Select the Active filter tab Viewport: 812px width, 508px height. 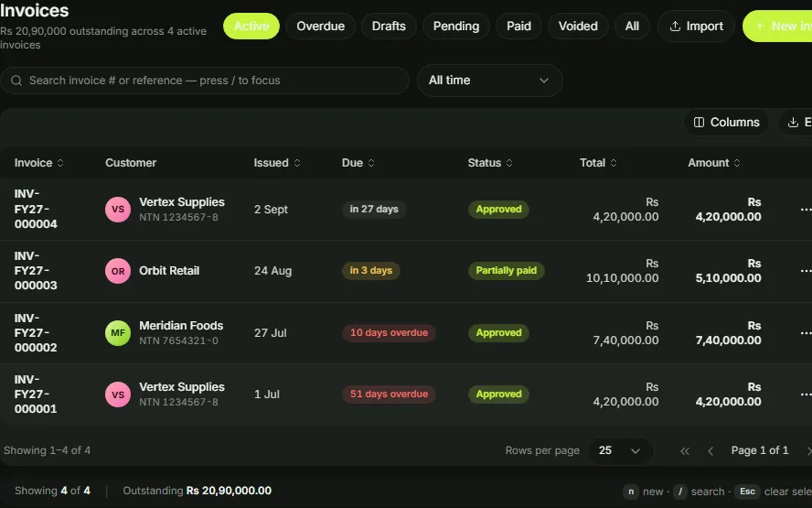click(x=251, y=26)
